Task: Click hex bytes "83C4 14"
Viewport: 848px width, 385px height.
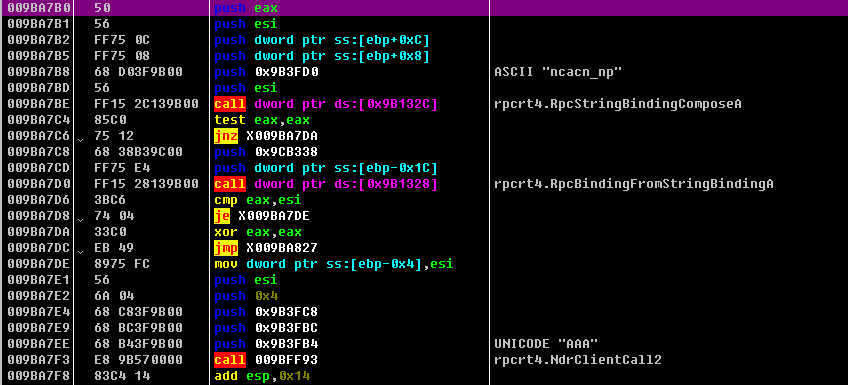Action: click(122, 376)
